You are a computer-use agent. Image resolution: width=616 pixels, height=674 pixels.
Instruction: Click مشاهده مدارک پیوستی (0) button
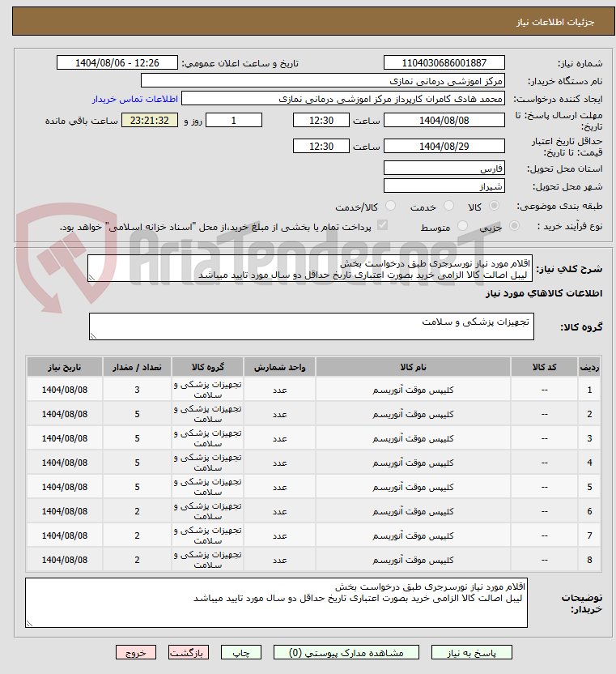pyautogui.click(x=346, y=652)
